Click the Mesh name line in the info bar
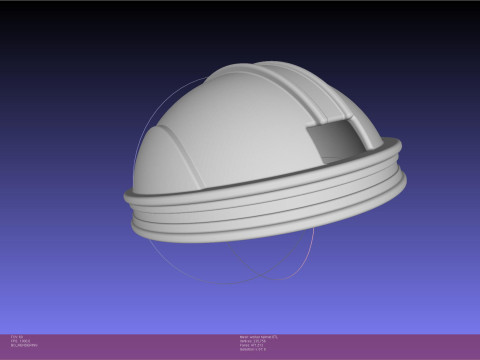The image size is (480, 360). 258,337
